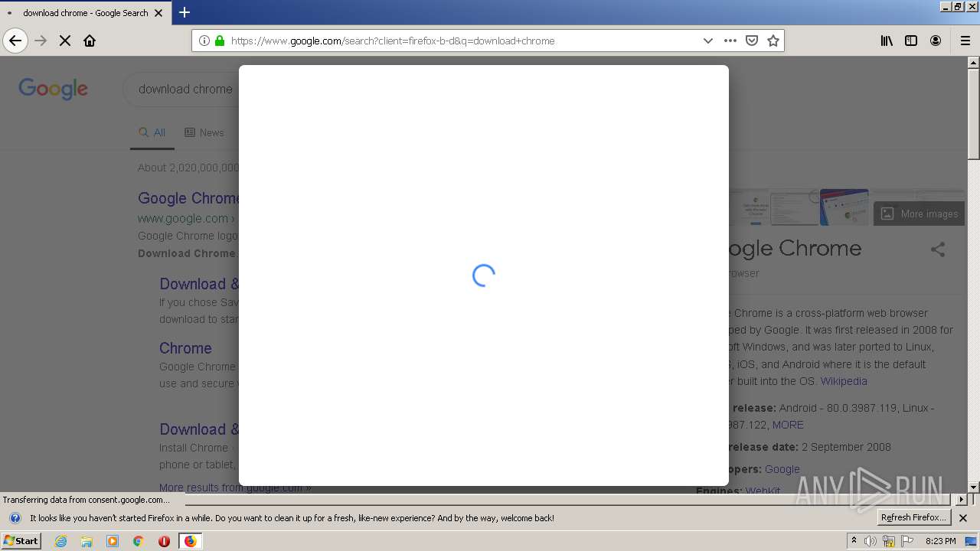Open file explorer folder in taskbar
980x551 pixels.
pos(87,541)
